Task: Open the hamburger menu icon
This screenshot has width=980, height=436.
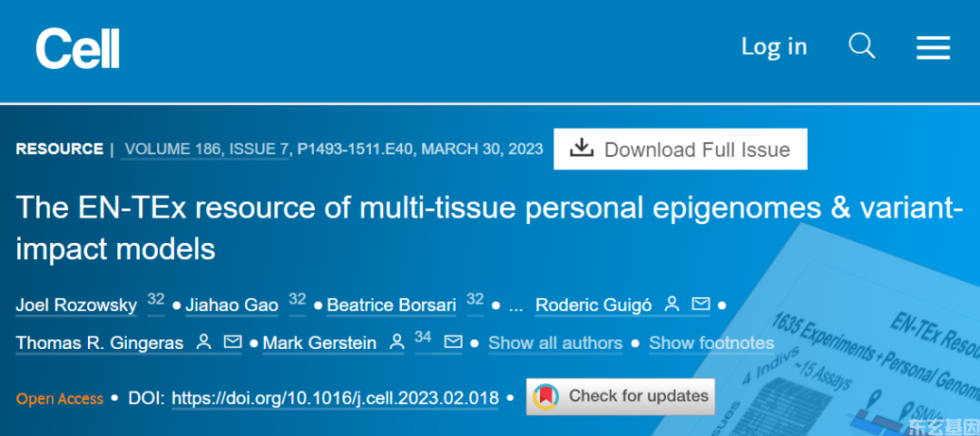Action: click(x=933, y=47)
